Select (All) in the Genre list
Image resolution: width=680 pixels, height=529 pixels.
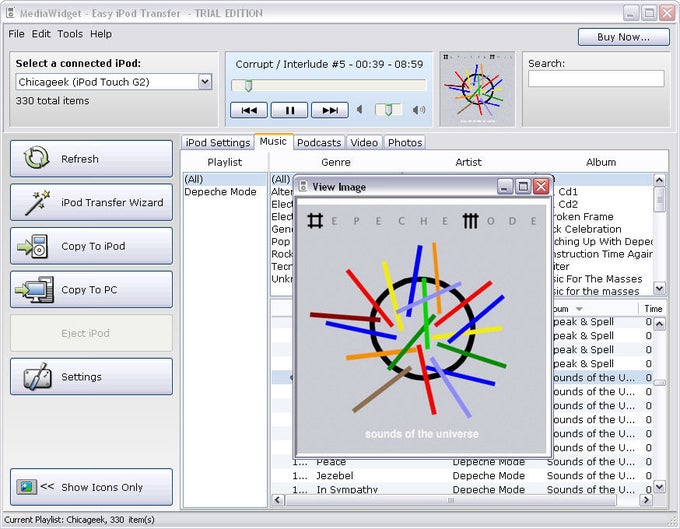[x=281, y=179]
